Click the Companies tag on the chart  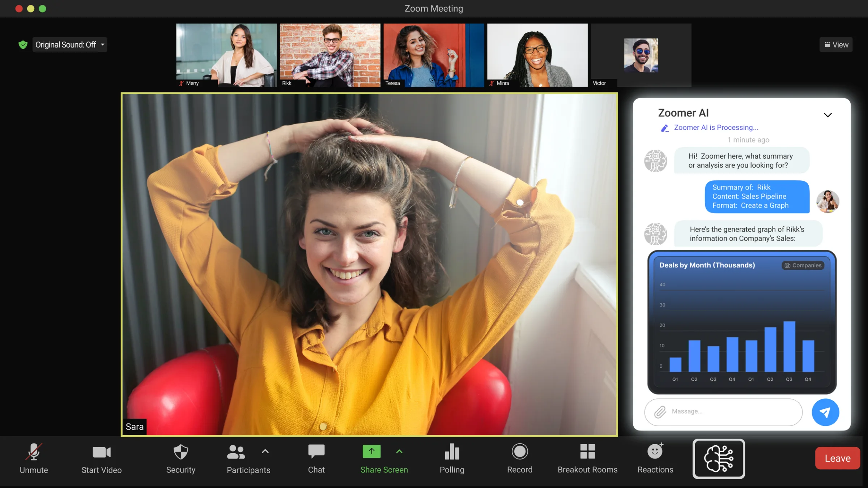pos(803,265)
